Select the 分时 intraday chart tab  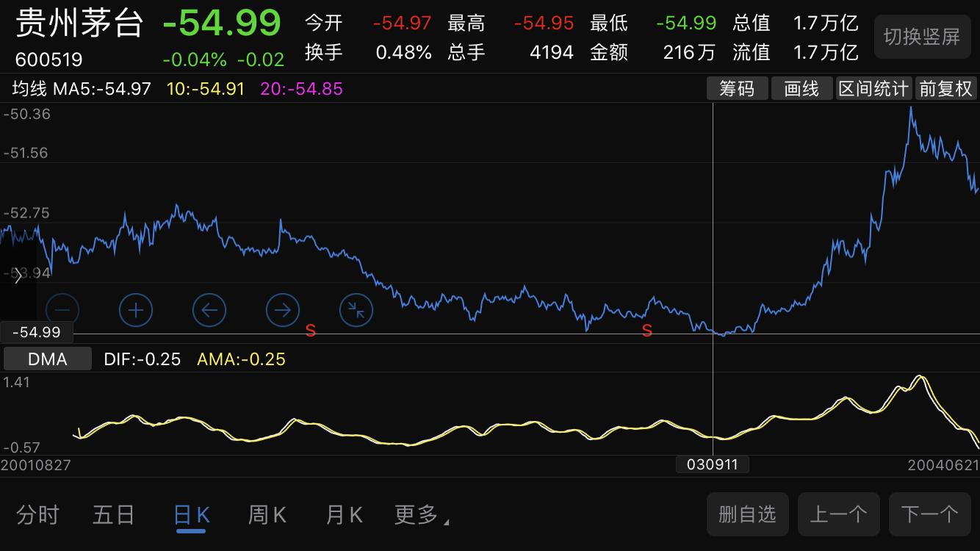click(37, 514)
